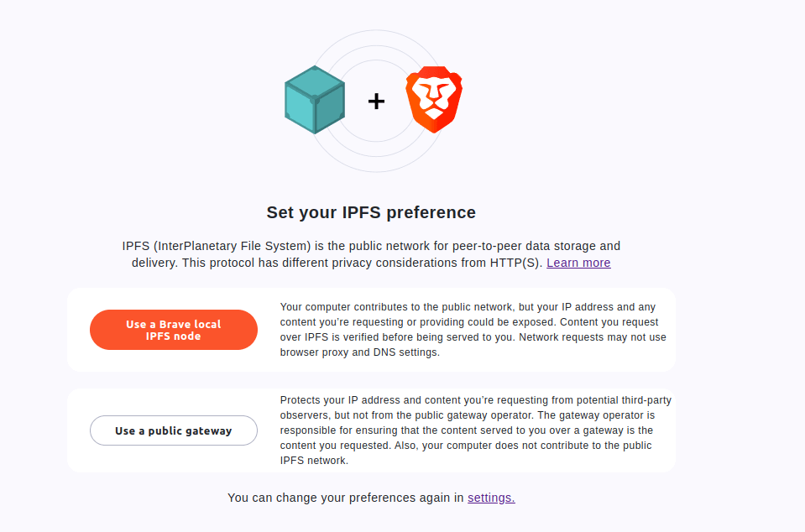
Task: Choose Use a Brave local IPFS node
Action: coord(174,330)
